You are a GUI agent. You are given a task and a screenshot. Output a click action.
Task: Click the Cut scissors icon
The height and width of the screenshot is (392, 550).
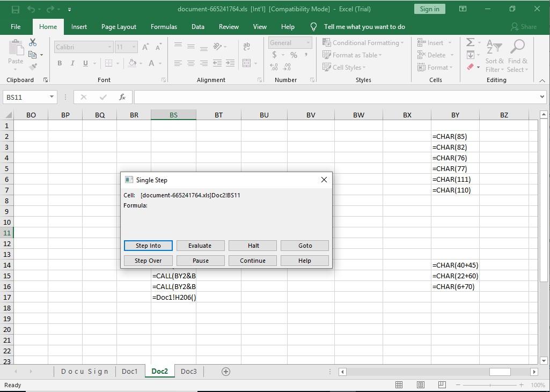tap(33, 43)
